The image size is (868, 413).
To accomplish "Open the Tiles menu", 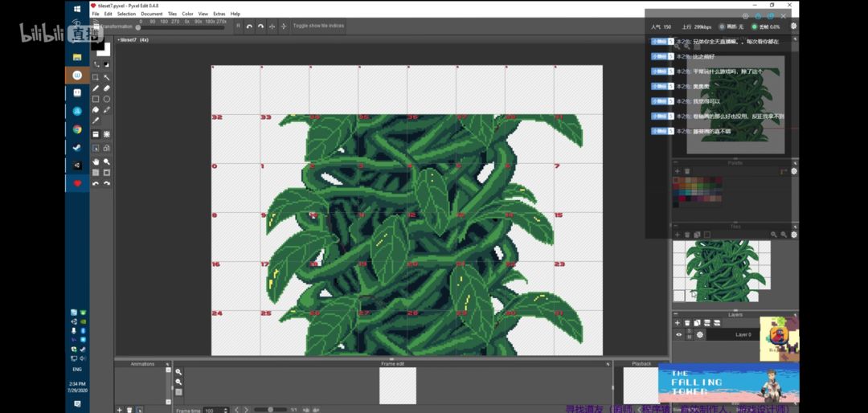I will (x=172, y=14).
